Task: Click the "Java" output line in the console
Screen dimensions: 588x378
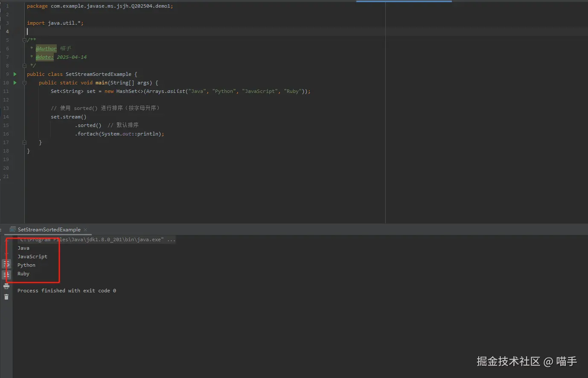Action: [23, 248]
